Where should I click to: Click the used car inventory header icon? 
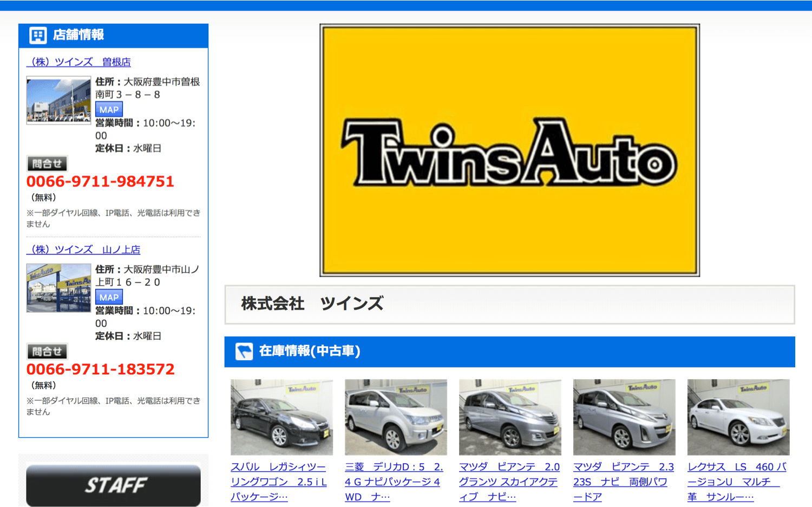(x=244, y=352)
